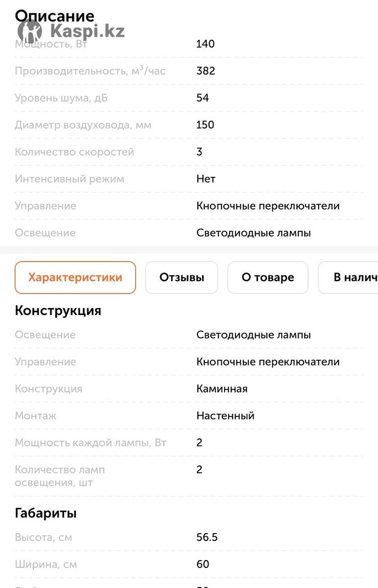This screenshot has width=378, height=588.
Task: Click the Описание heading
Action: tap(54, 16)
